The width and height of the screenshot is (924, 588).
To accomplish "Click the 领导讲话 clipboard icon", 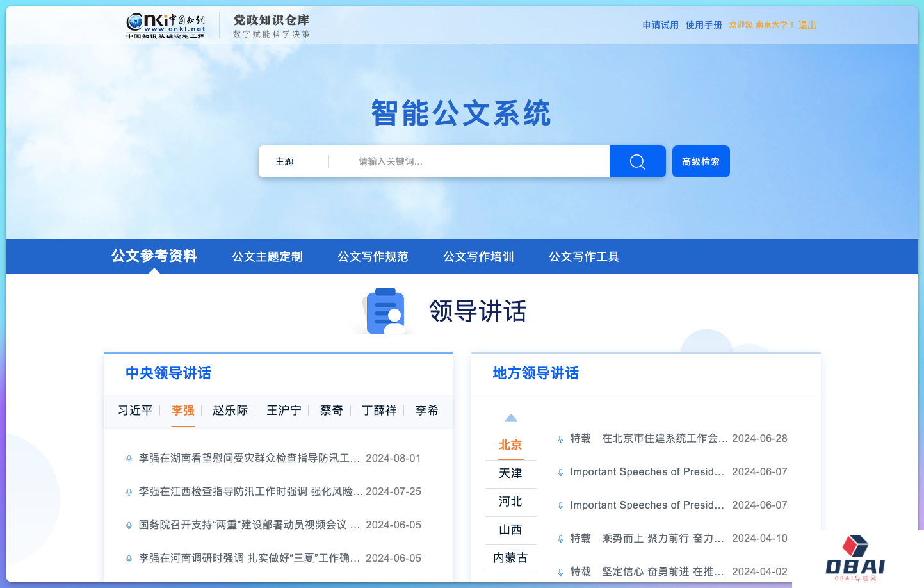I will pyautogui.click(x=385, y=311).
